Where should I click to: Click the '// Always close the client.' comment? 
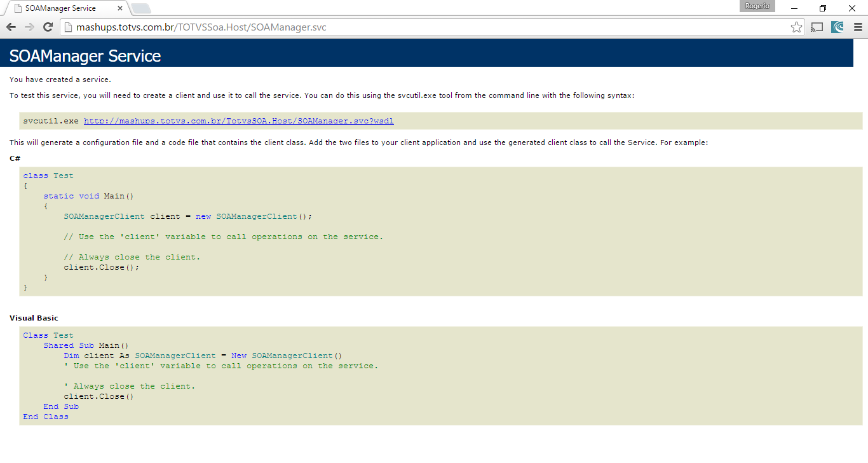132,257
